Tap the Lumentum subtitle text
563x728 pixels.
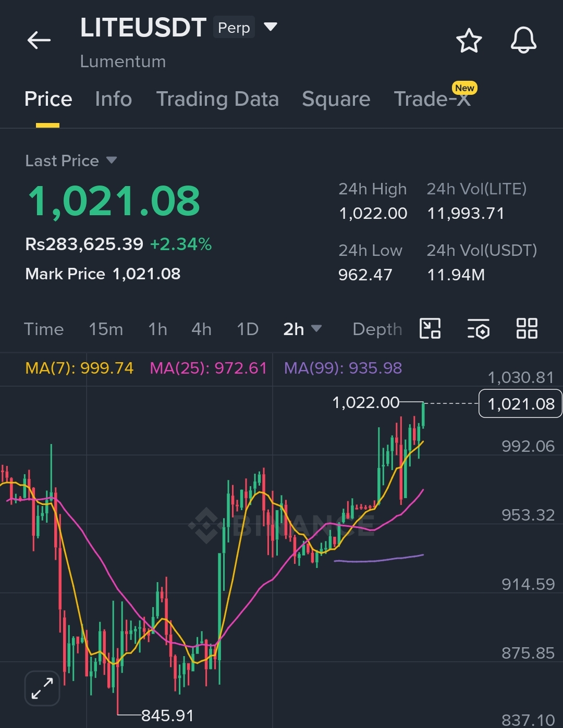click(123, 61)
